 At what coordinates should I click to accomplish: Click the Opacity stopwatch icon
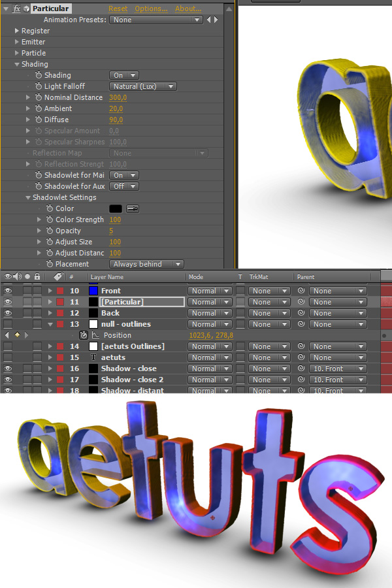coord(50,231)
